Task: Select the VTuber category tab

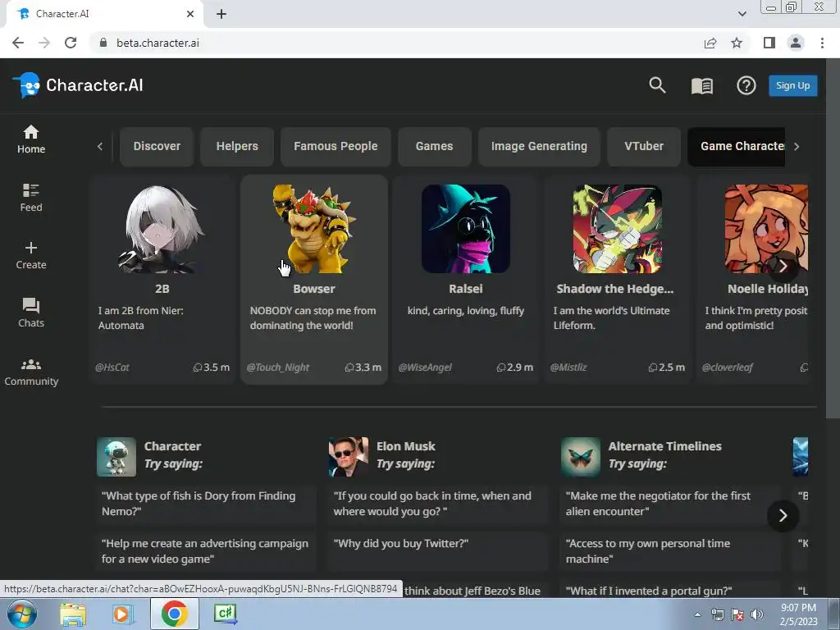Action: pyautogui.click(x=643, y=146)
